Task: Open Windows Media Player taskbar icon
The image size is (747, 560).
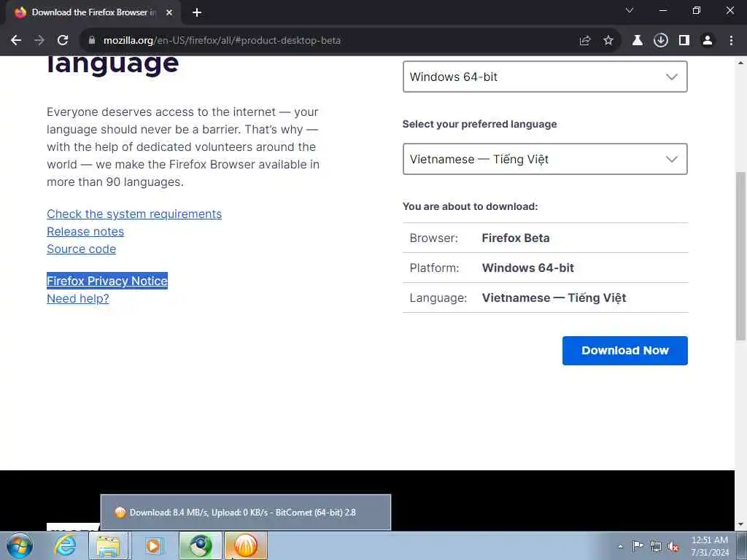Action: 153,545
